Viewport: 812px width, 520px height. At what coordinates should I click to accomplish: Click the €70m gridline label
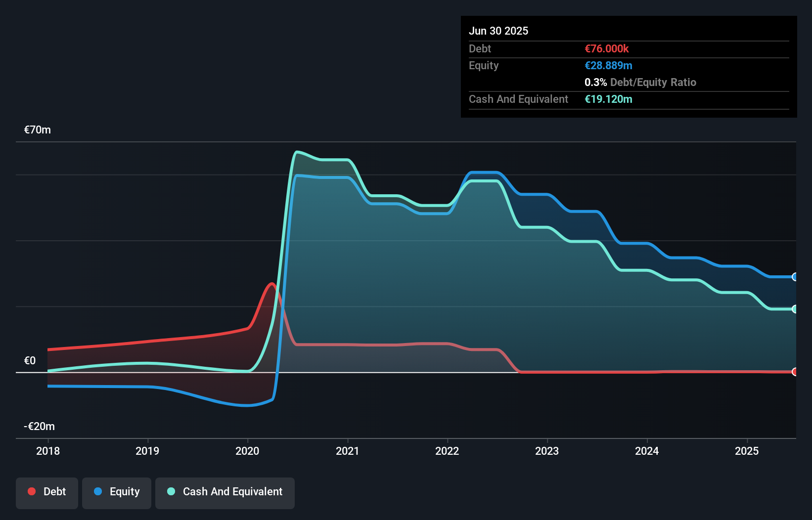37,130
